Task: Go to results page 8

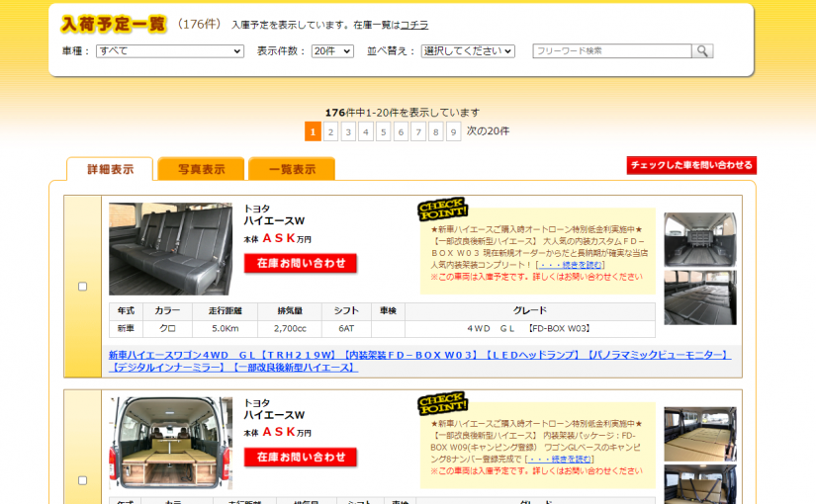Action: [436, 131]
